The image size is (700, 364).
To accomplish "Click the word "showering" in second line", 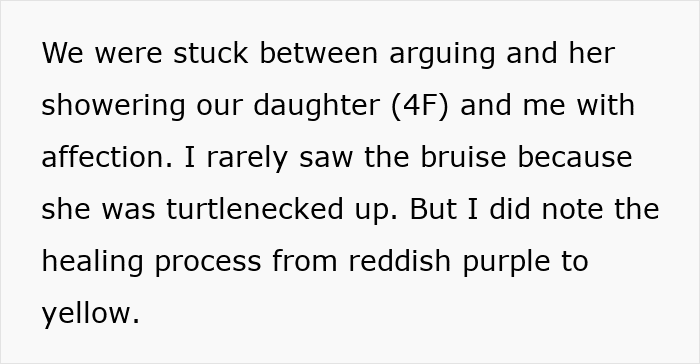I will coord(113,107).
